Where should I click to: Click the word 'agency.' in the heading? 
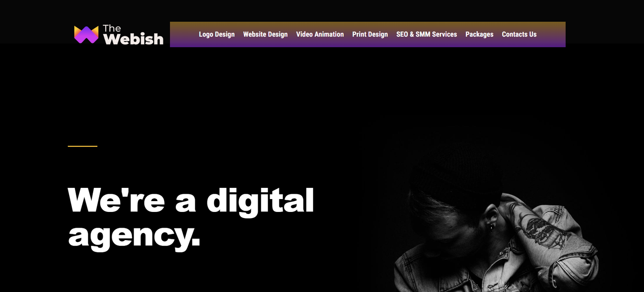[134, 236]
